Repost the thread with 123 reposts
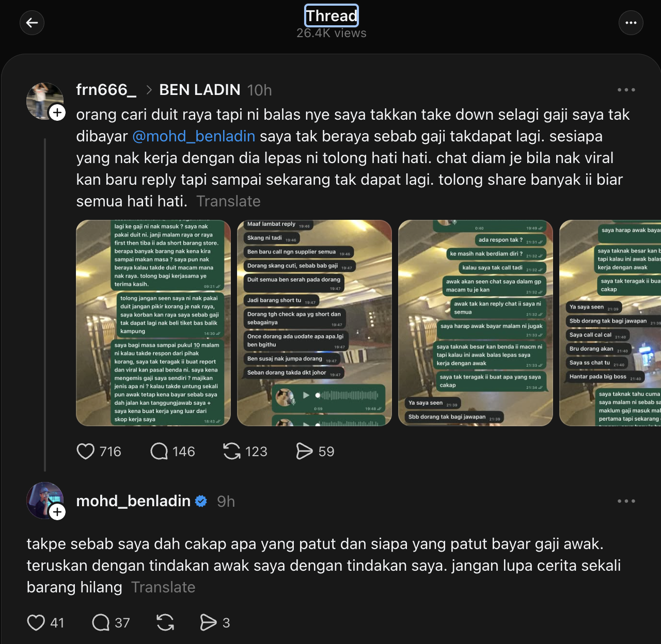Image resolution: width=661 pixels, height=644 pixels. tap(232, 452)
